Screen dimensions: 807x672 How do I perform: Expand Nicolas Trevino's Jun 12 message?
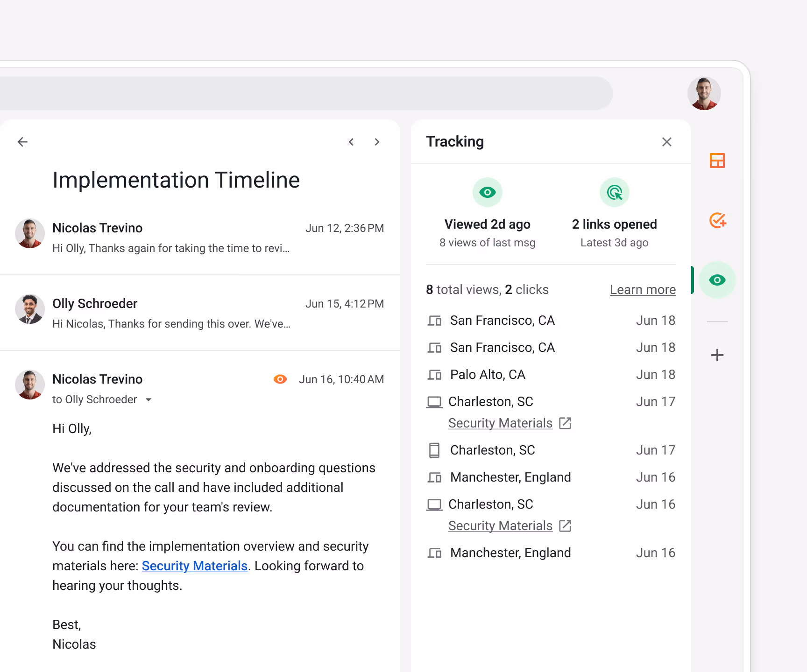click(x=200, y=238)
